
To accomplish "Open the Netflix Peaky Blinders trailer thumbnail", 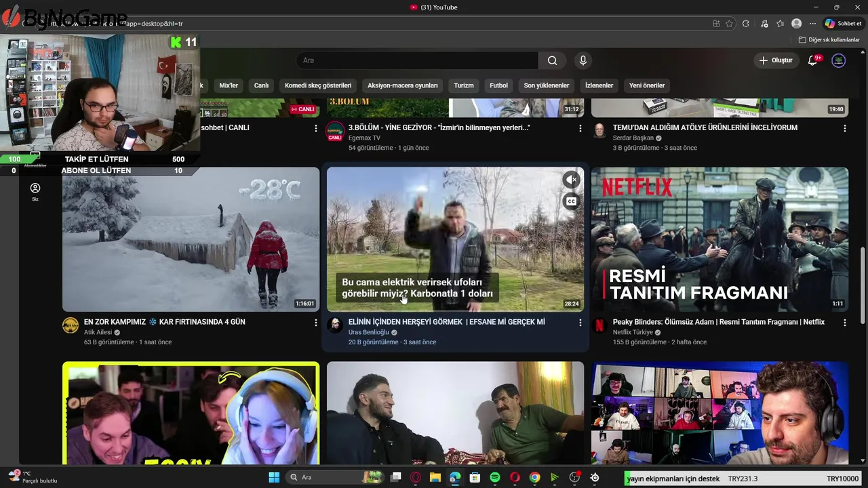I will pos(719,239).
